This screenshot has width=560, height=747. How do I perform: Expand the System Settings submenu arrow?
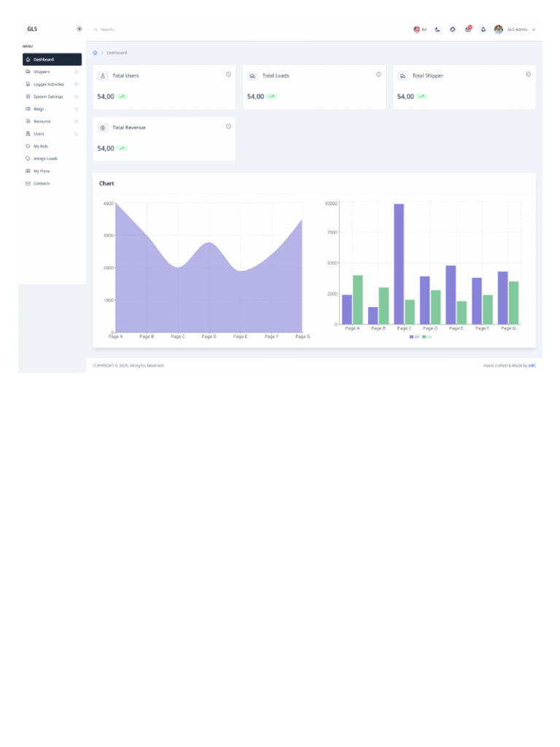click(76, 97)
